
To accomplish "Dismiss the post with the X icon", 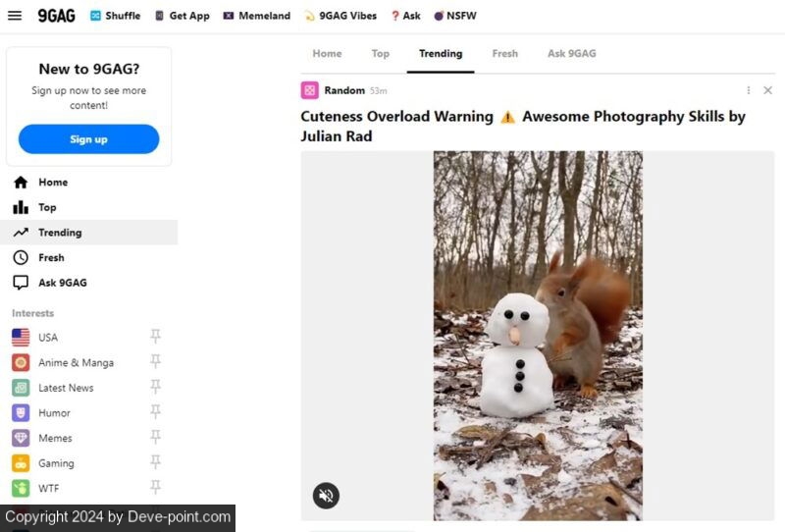I will [767, 90].
